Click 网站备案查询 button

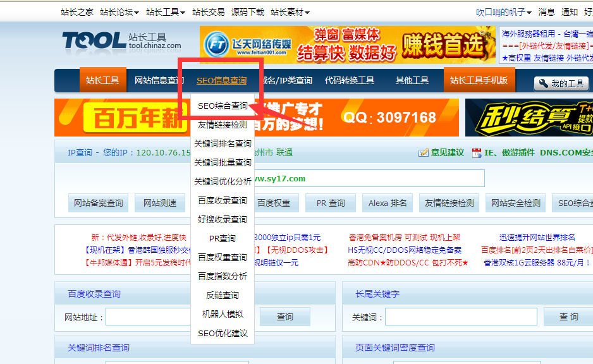(99, 203)
